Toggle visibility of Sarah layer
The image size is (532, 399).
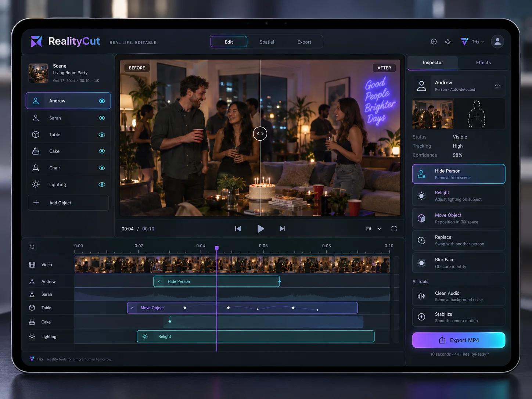click(102, 118)
